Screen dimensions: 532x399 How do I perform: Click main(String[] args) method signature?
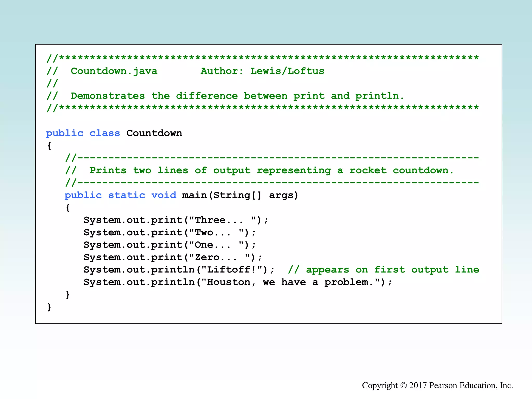[240, 195]
